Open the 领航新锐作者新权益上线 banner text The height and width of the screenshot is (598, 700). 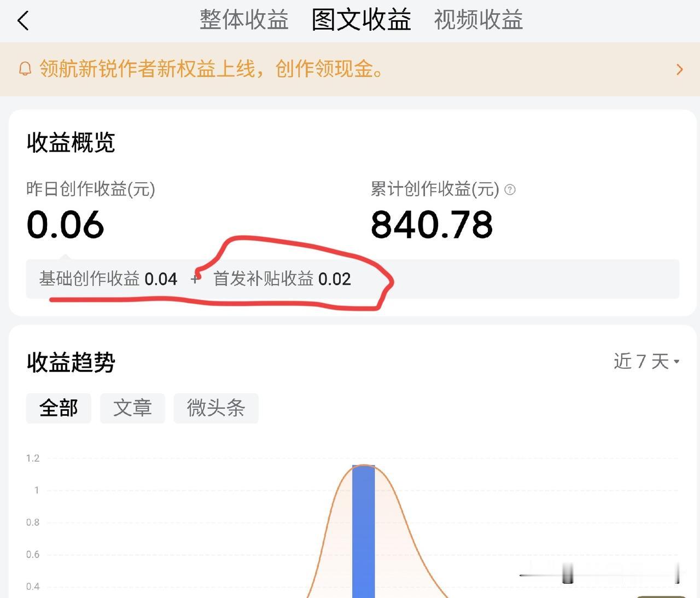point(211,69)
